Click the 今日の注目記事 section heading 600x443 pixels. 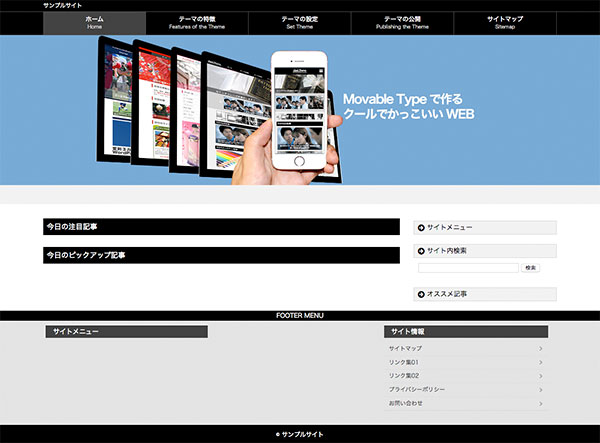222,227
